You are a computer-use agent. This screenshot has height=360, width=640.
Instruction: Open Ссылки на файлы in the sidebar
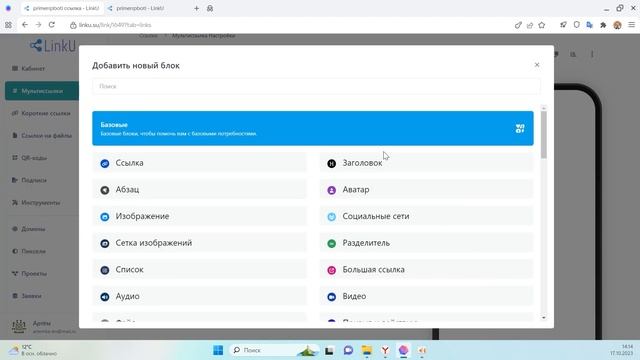[x=42, y=136]
